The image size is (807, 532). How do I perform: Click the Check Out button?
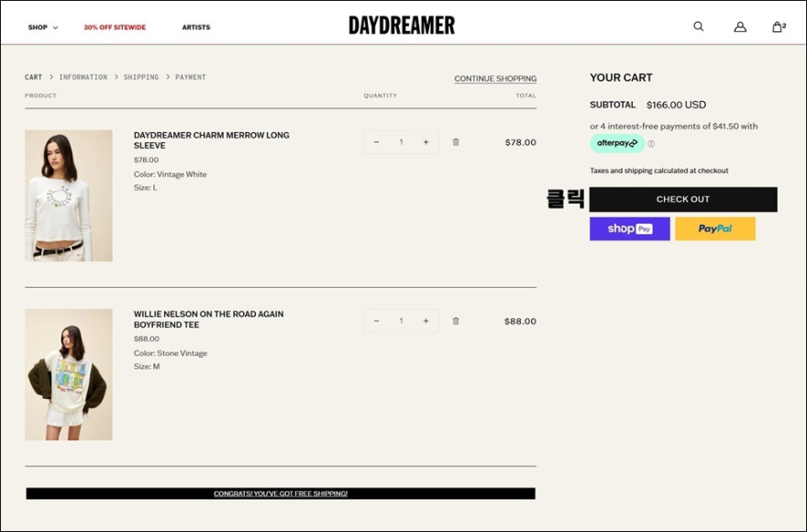pyautogui.click(x=683, y=199)
